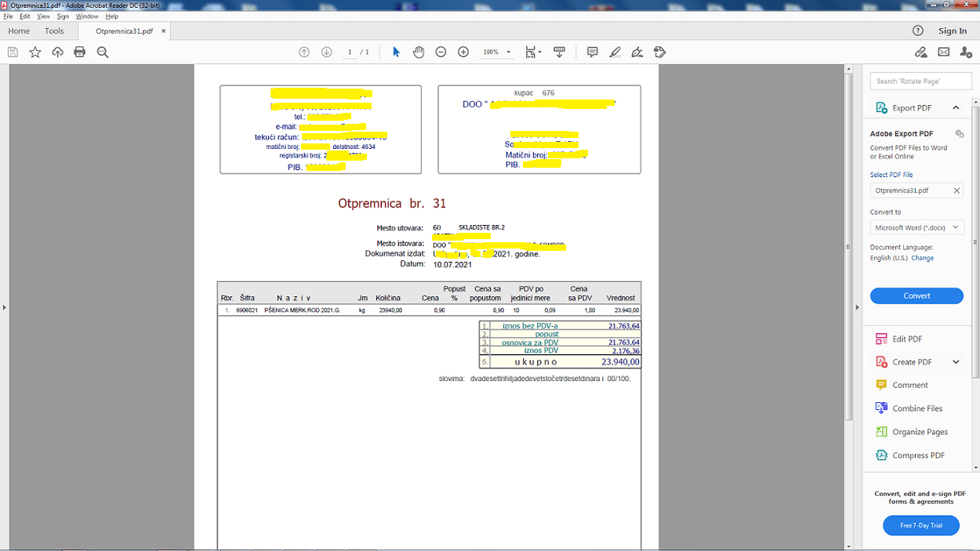
Task: Click the Sign In button
Action: pos(953,31)
